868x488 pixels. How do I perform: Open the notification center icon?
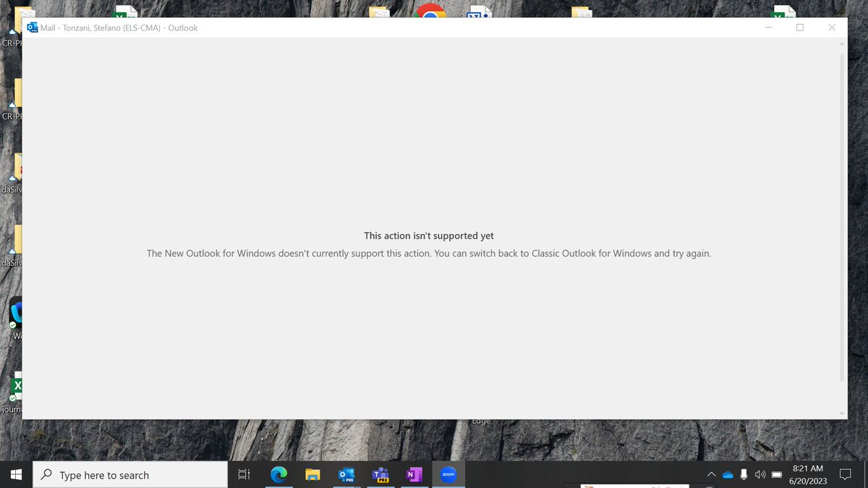845,475
